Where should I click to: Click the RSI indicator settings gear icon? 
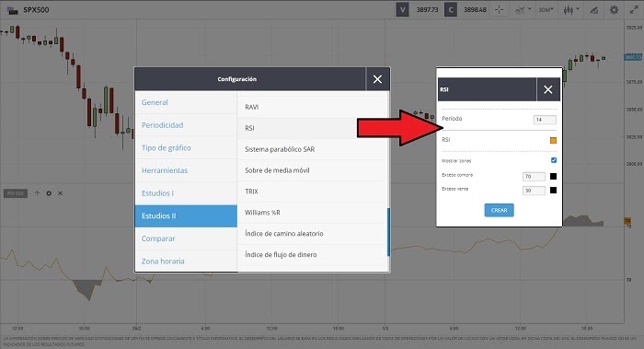point(49,193)
